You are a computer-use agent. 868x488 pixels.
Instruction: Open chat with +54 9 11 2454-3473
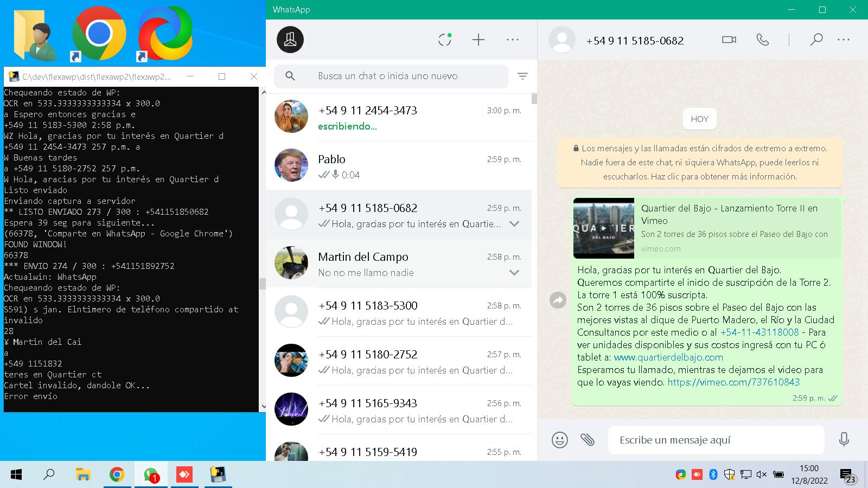pos(399,117)
